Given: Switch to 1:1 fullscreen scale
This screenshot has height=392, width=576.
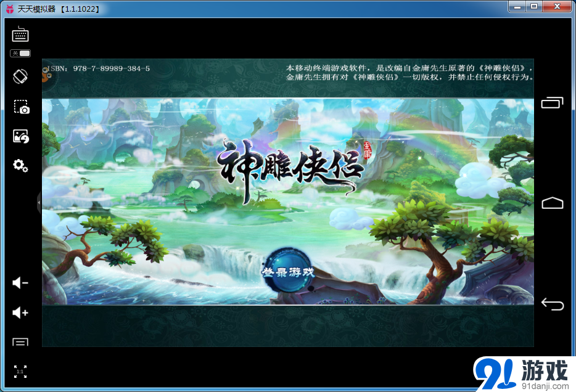Looking at the screenshot, I should coord(20,372).
